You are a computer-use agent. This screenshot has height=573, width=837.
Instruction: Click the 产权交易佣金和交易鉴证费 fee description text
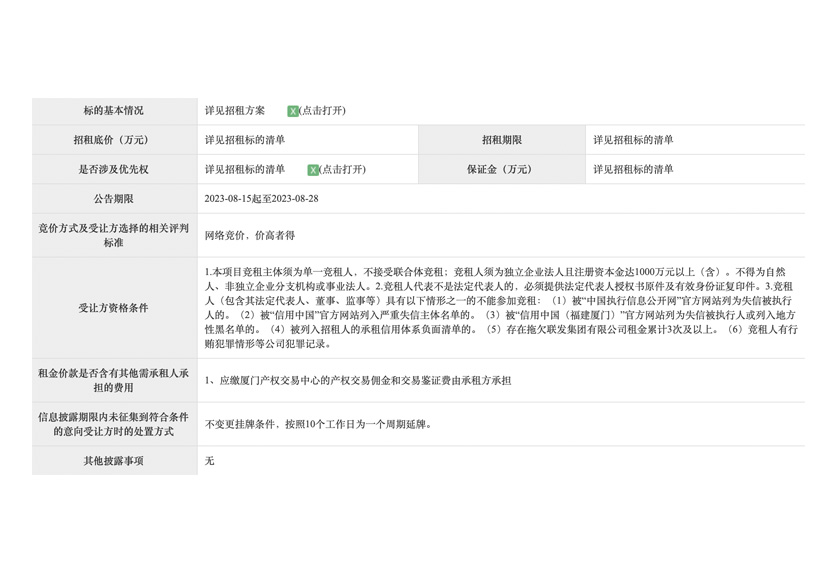(x=358, y=381)
